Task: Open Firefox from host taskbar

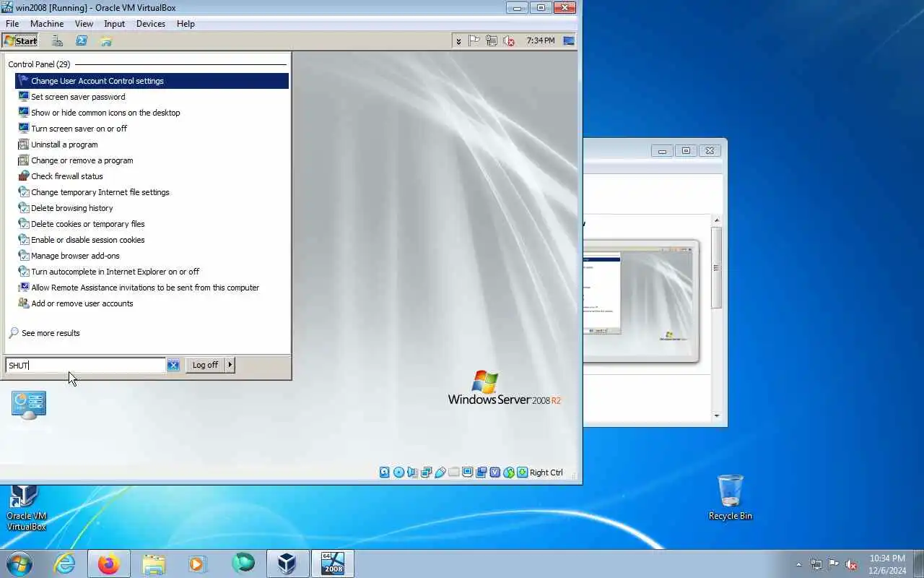Action: click(x=109, y=564)
